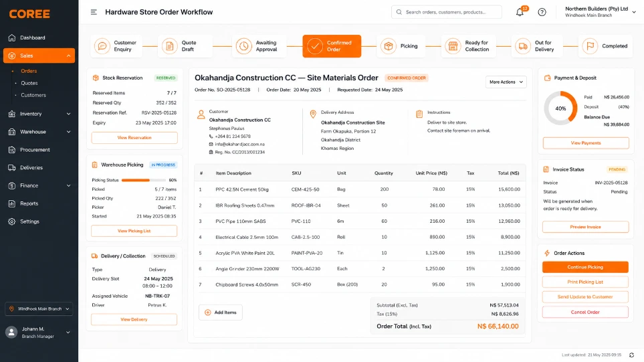This screenshot has width=644, height=362.
Task: Open the help question mark icon
Action: (x=542, y=12)
